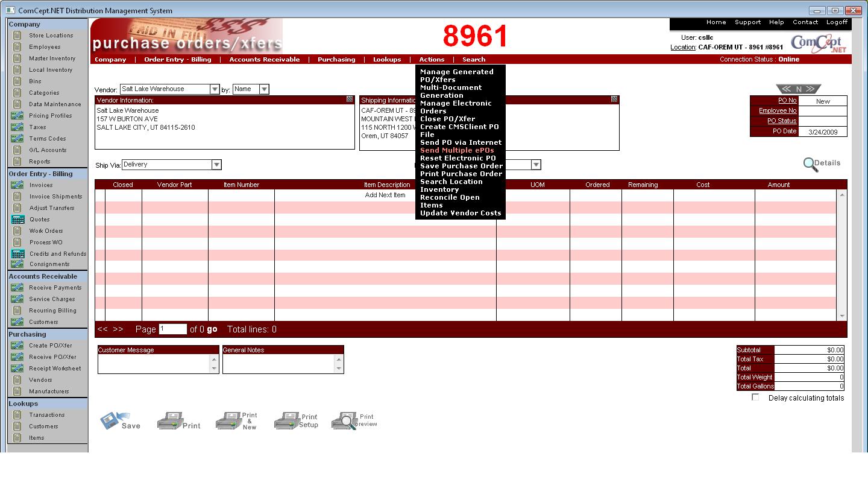Click the Create PO/Xfer sidebar icon
The image size is (868, 482).
coord(17,346)
